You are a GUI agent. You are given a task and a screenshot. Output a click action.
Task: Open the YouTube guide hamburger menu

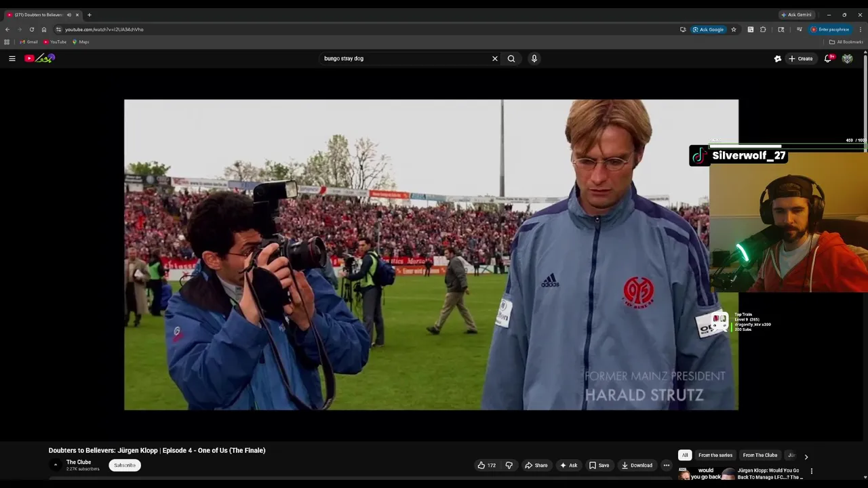click(x=12, y=58)
